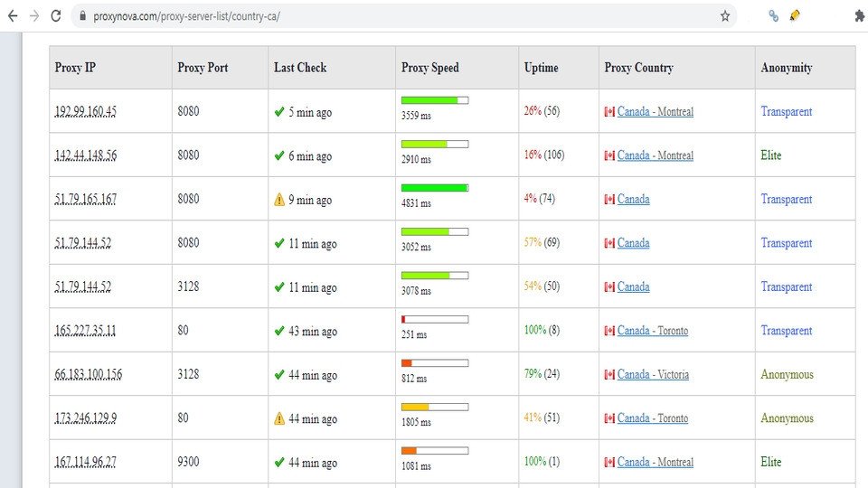Reload the page with the refresh icon
The image size is (868, 488).
(56, 15)
